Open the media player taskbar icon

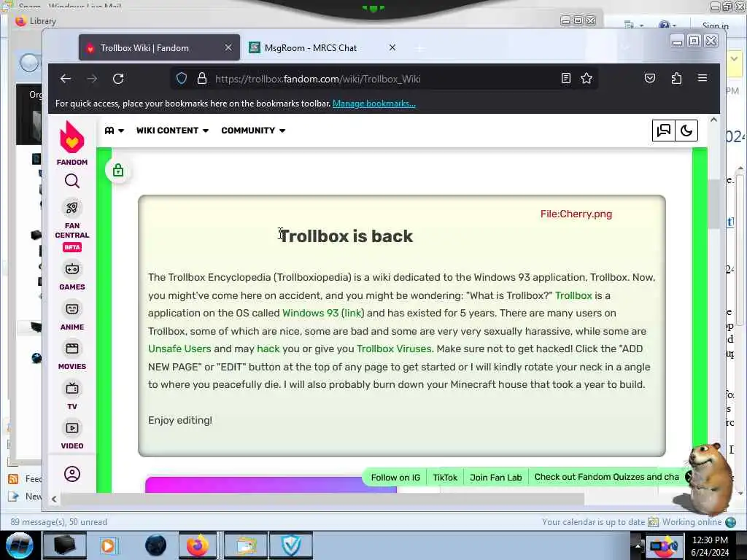[x=108, y=545]
